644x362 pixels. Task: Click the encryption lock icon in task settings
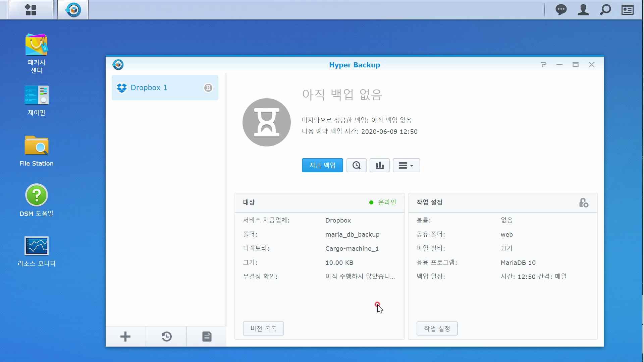point(583,202)
